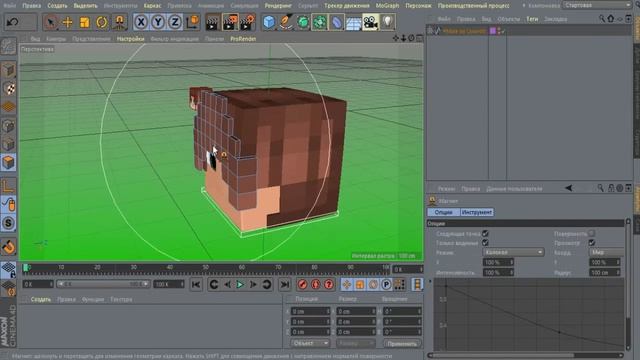Open the Каркас menu
The image size is (640, 360).
[x=152, y=6]
